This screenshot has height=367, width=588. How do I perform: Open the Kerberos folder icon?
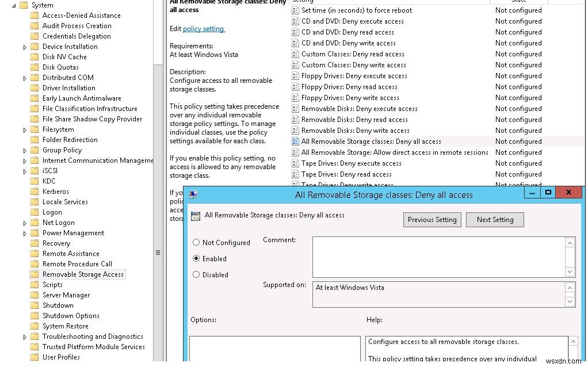pyautogui.click(x=35, y=191)
